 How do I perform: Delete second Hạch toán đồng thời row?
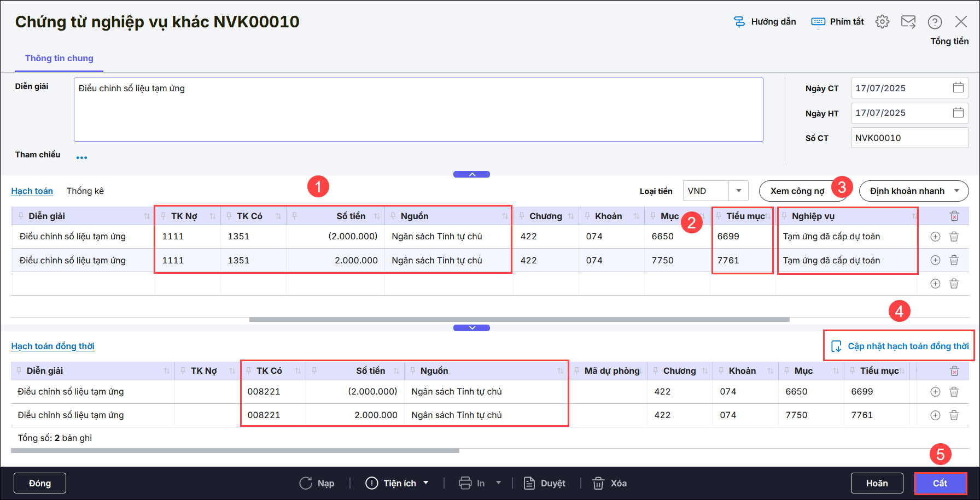click(x=954, y=415)
